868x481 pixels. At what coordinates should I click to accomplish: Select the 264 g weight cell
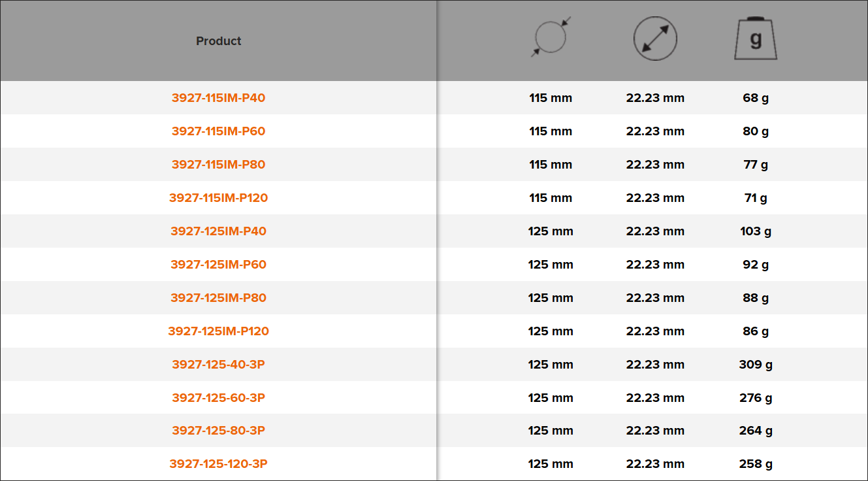[x=756, y=431]
